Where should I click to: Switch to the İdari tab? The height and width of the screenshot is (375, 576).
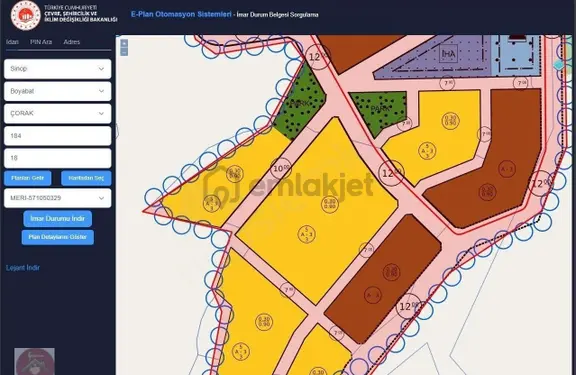click(x=12, y=42)
